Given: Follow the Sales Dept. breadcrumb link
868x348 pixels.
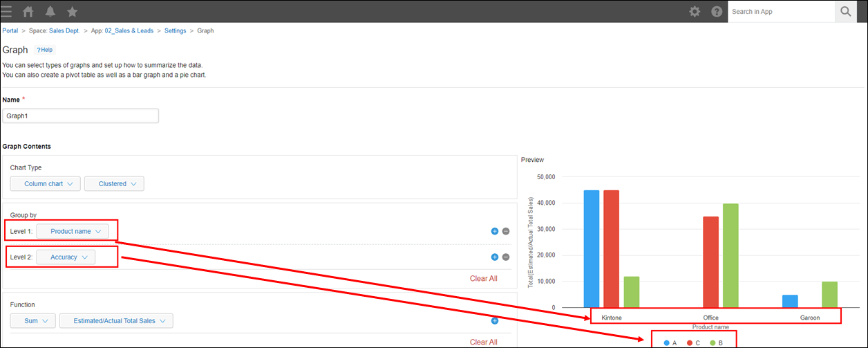Looking at the screenshot, I should tap(64, 31).
